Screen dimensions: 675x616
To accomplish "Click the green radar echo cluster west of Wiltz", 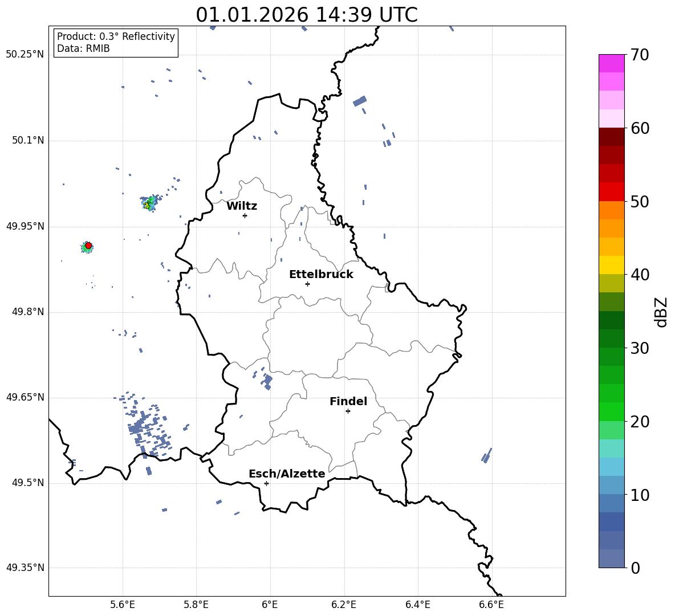I will 149,203.
